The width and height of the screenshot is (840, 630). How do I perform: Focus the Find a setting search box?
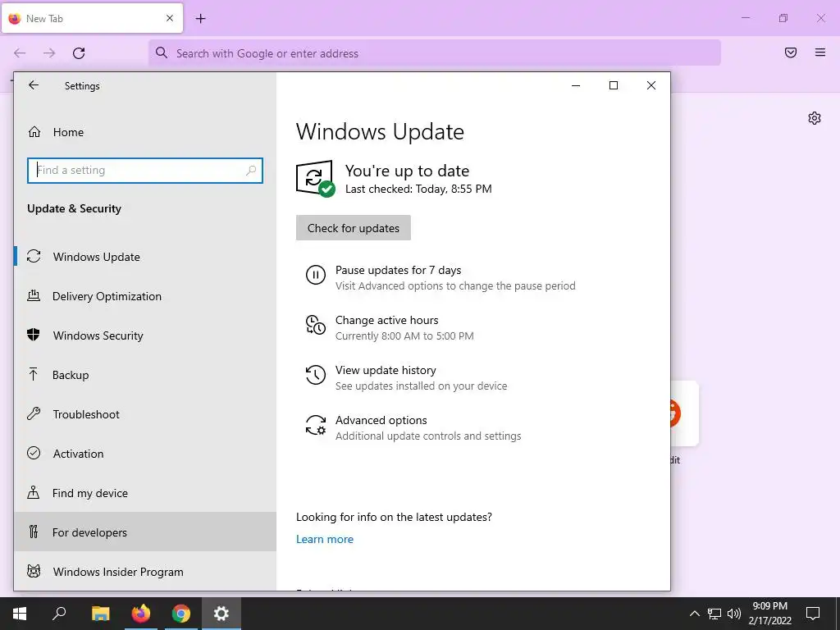144,171
